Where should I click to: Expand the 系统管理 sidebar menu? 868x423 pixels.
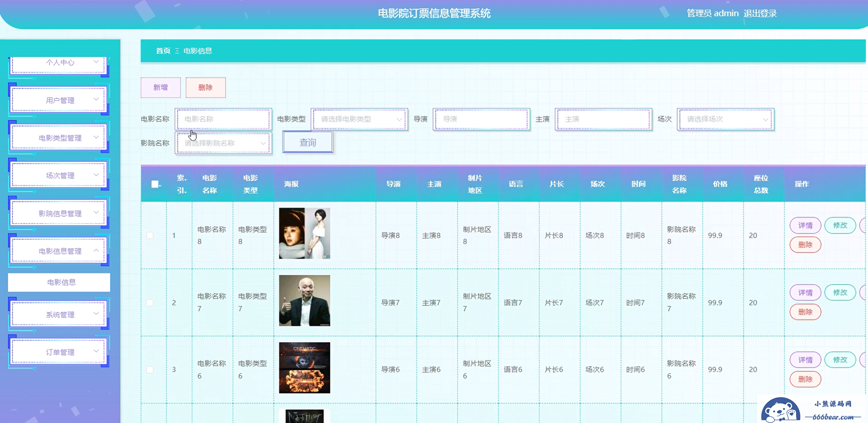click(x=59, y=315)
